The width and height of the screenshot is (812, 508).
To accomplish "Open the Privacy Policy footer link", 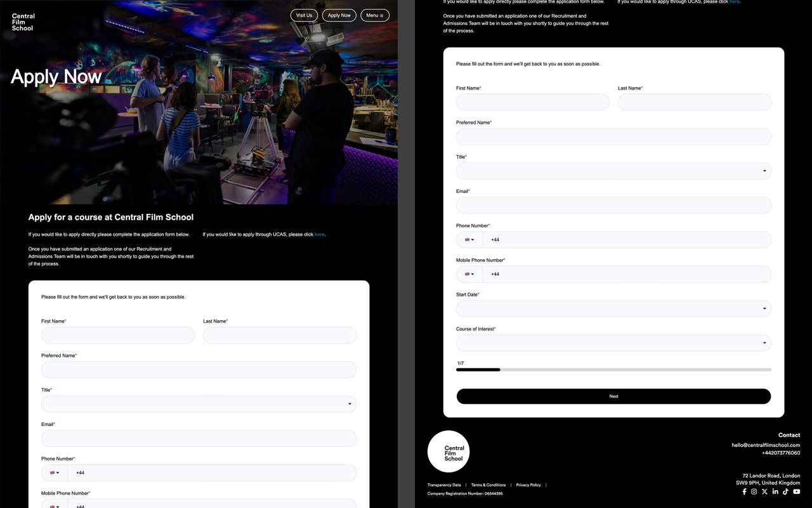I will (528, 485).
